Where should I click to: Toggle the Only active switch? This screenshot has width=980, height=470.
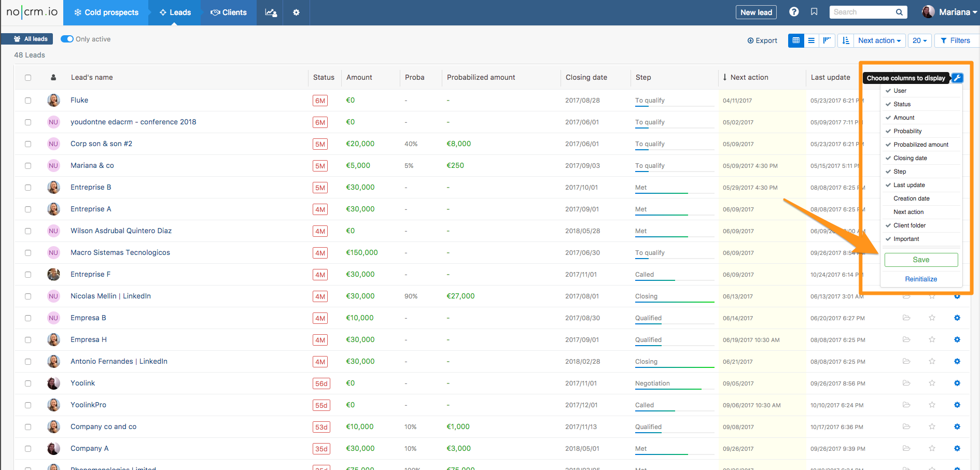(x=67, y=39)
